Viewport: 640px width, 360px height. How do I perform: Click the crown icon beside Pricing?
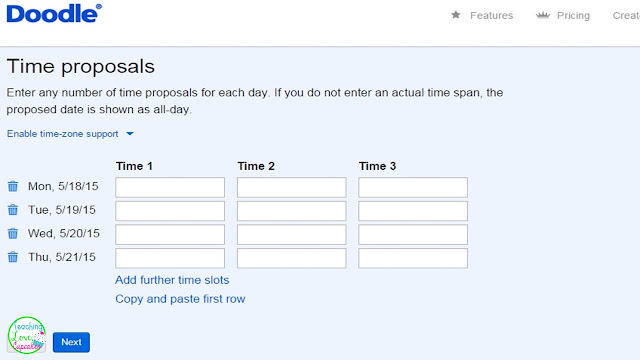(x=542, y=15)
